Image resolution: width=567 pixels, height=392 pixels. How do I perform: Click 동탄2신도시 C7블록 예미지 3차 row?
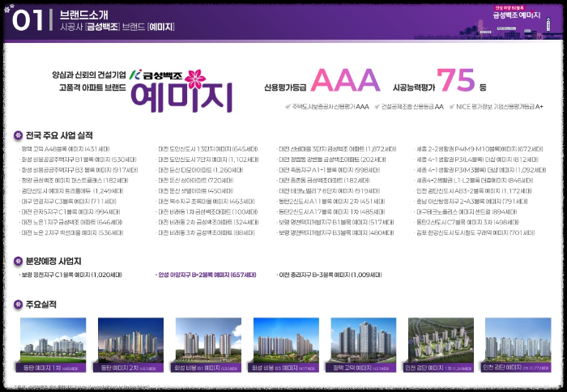(467, 223)
